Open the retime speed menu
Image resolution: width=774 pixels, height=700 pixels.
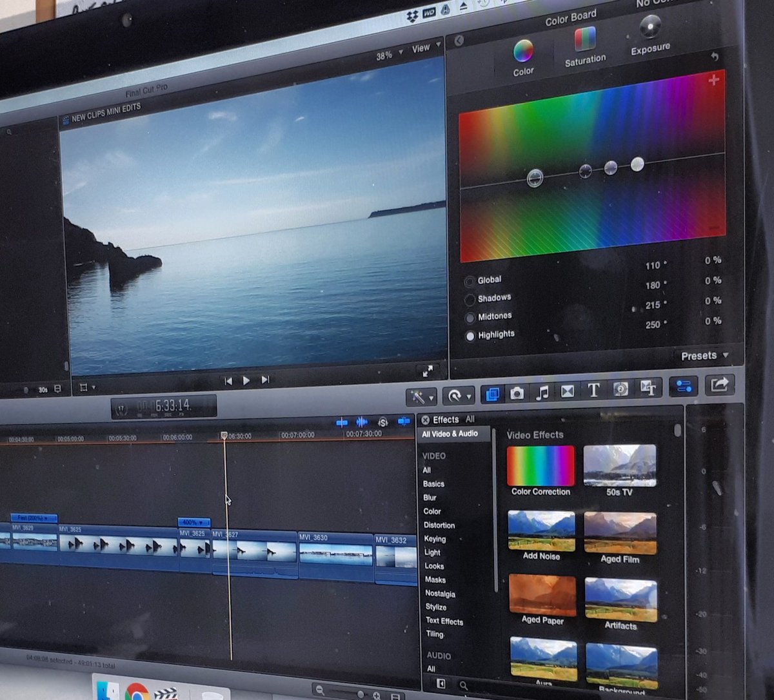pos(460,394)
